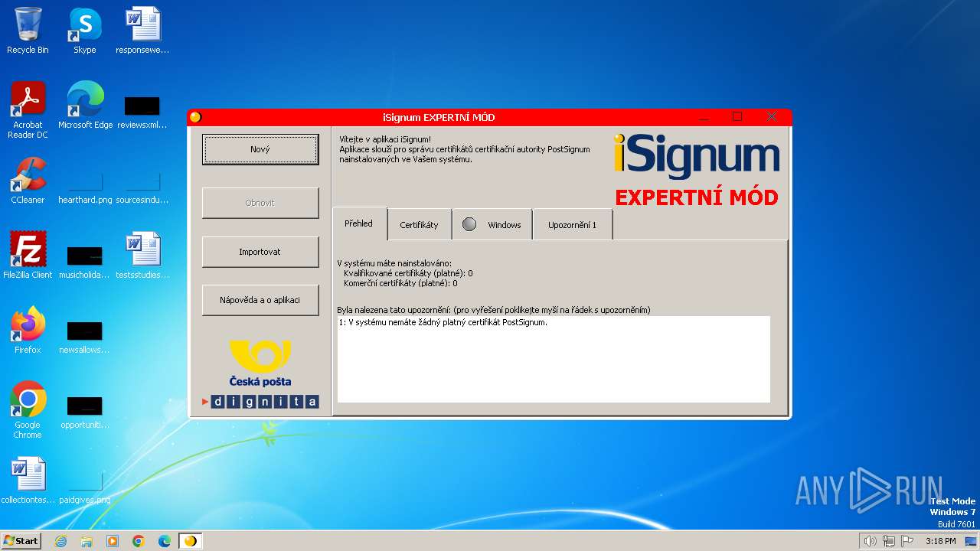Screen dimensions: 980x551
Task: Open hearthard.png desktop file
Action: [85, 187]
